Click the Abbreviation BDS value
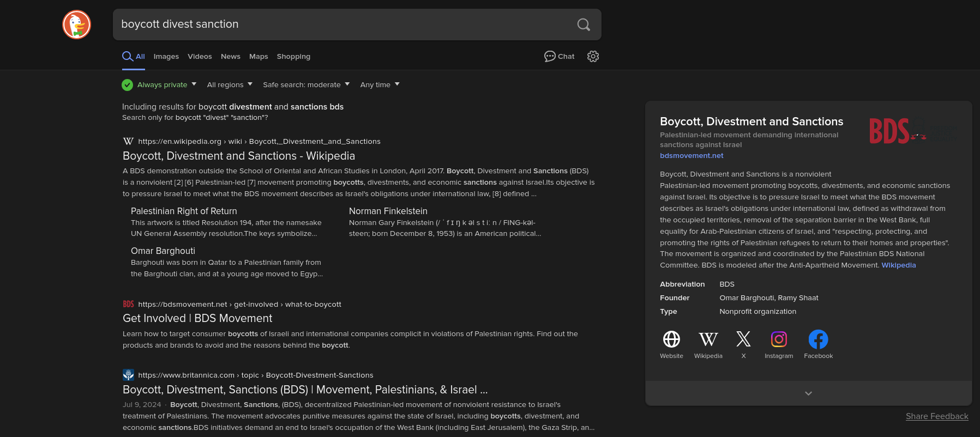Screen dimensions: 980x437 (x=727, y=284)
